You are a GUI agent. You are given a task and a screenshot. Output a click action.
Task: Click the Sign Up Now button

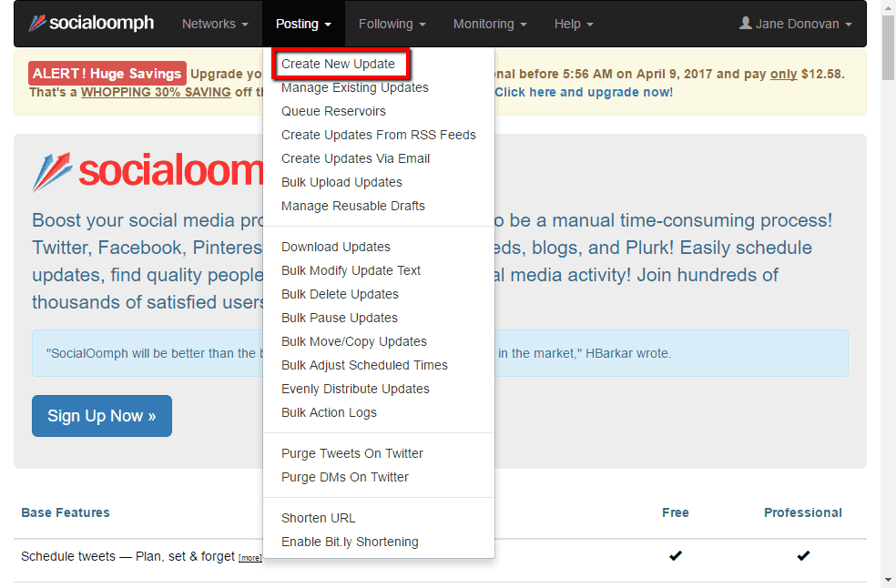[102, 416]
